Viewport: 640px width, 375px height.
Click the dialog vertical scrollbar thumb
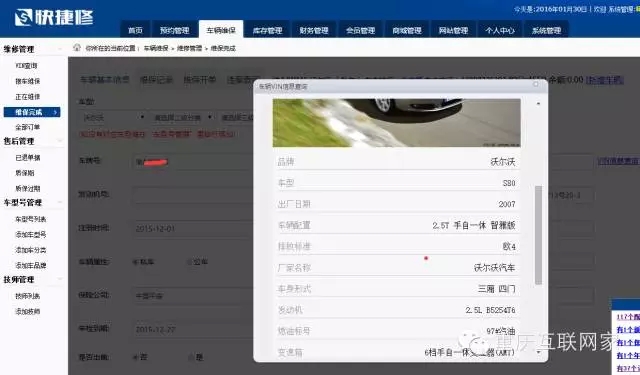(538, 235)
